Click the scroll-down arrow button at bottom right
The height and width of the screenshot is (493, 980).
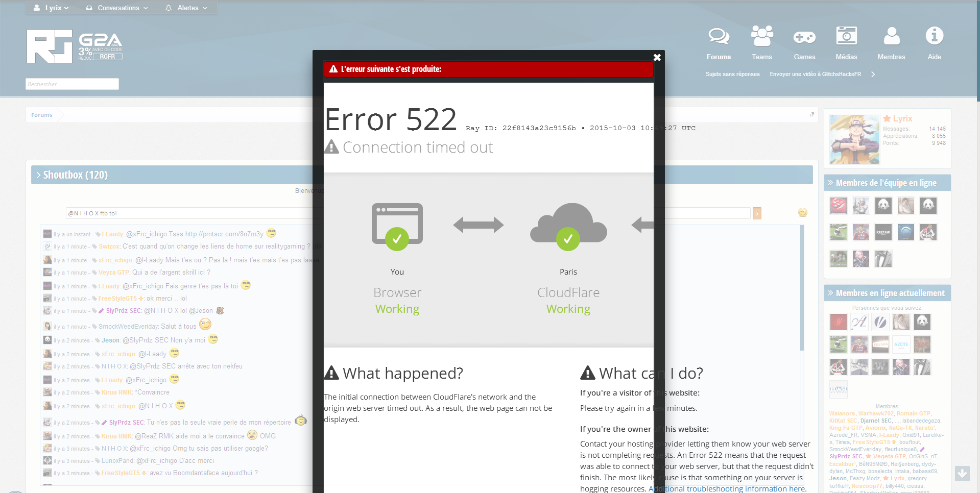[962, 474]
